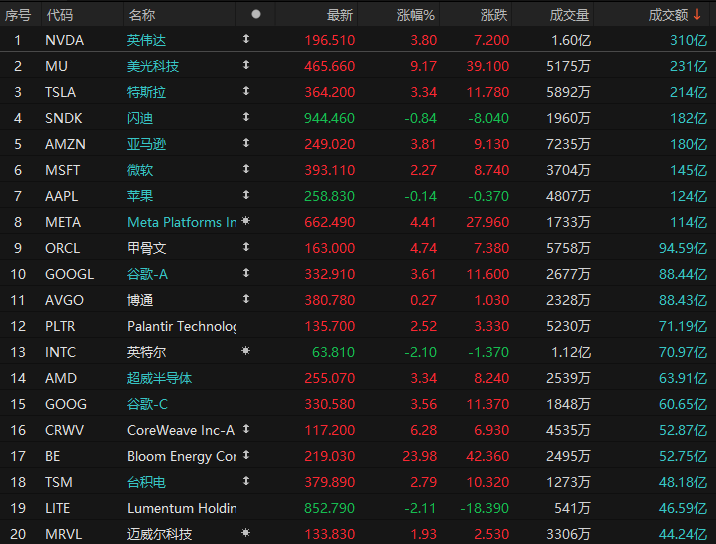Click BE percent change 23.98
This screenshot has height=544, width=716.
420,456
